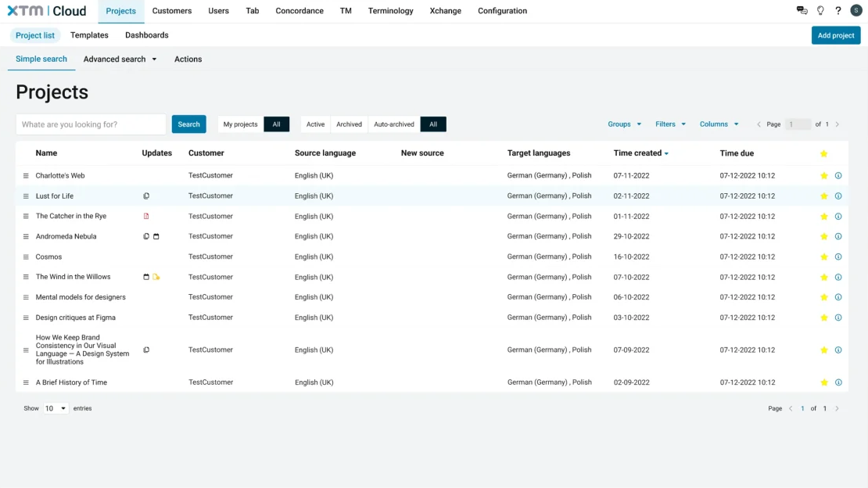Click the XTM Cloud logo
Image resolution: width=868 pixels, height=488 pixels.
point(46,10)
